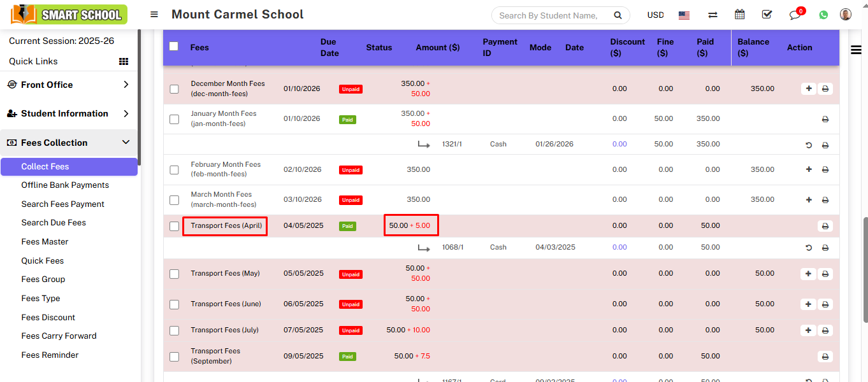Tick the Transport Fees (May) checkbox
868x382 pixels.
(x=174, y=274)
